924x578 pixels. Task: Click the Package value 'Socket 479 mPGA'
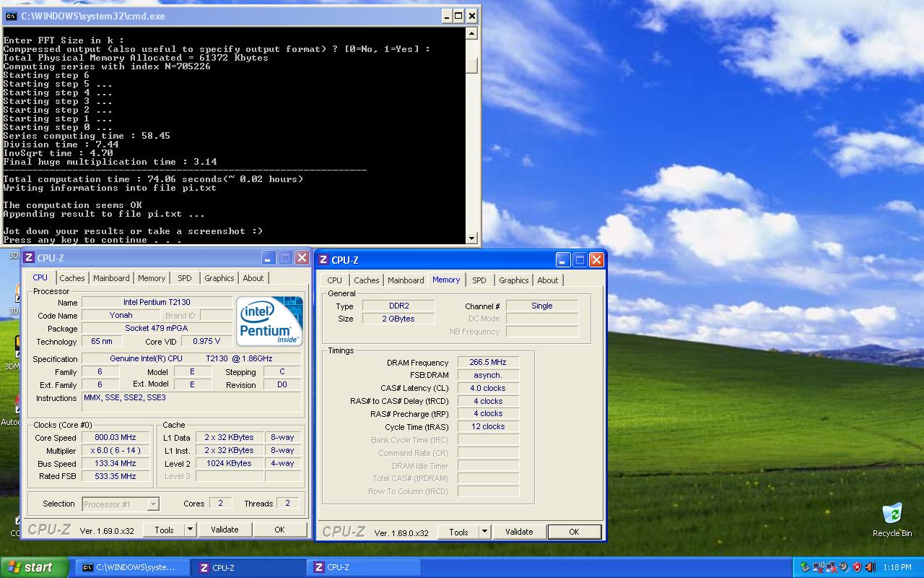pos(157,328)
